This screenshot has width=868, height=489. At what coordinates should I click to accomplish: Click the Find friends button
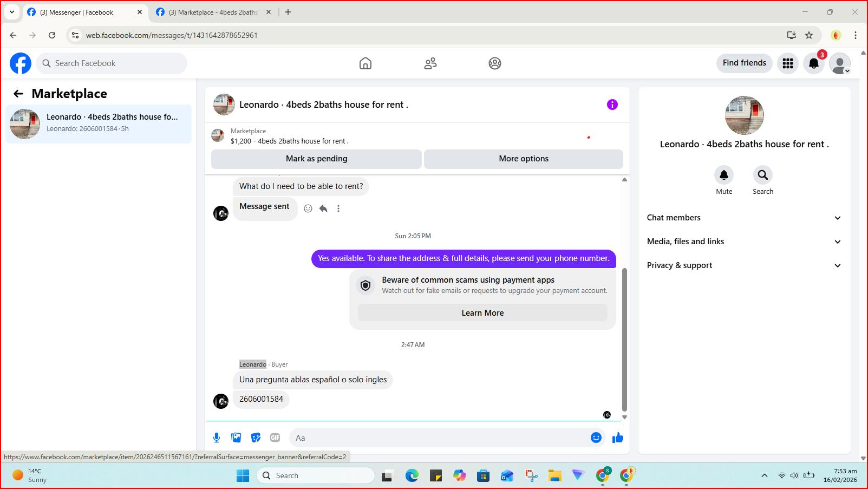(x=744, y=63)
